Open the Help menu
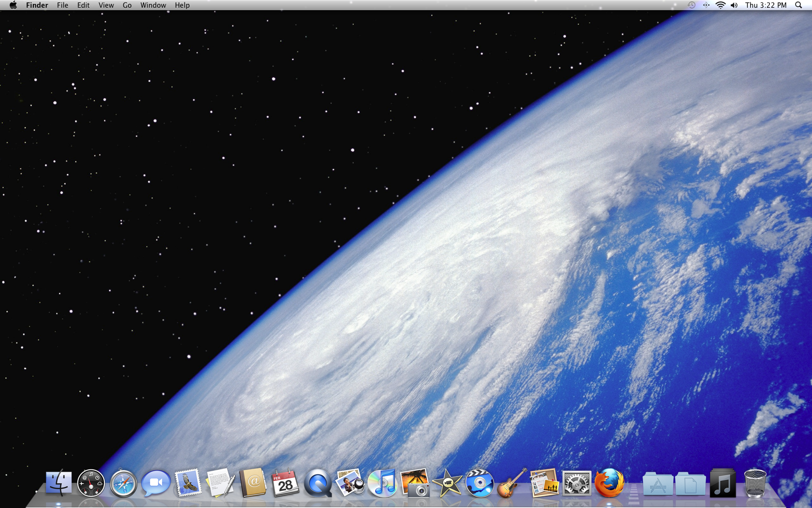Viewport: 812px width, 508px height. pyautogui.click(x=182, y=5)
